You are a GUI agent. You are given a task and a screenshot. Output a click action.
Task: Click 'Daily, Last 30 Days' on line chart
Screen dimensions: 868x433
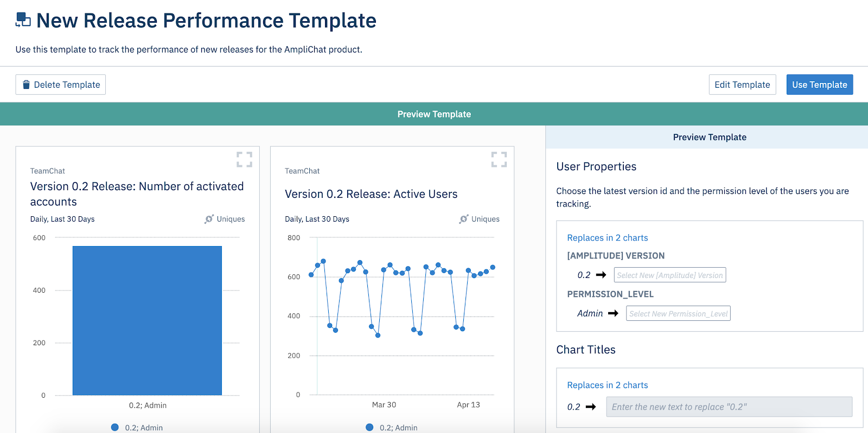coord(317,219)
